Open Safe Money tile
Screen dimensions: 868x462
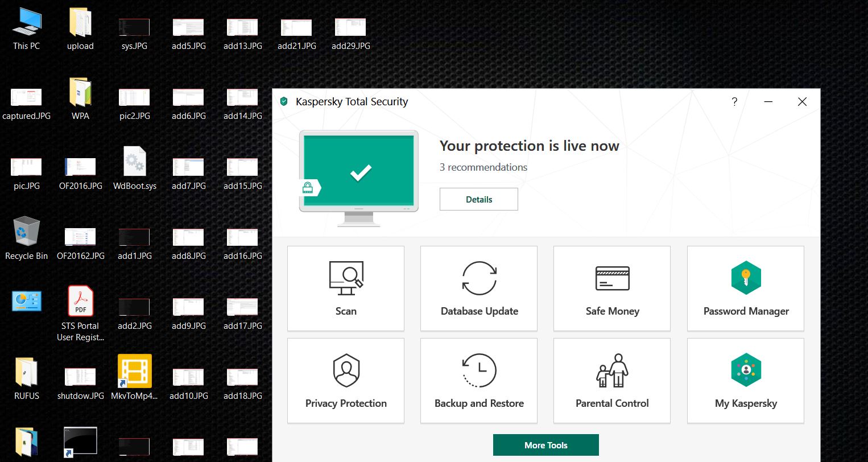click(x=612, y=288)
